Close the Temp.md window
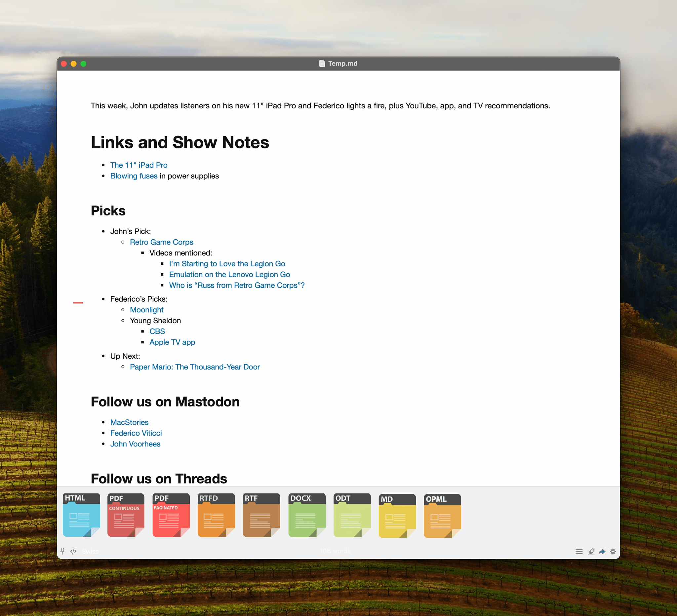 pyautogui.click(x=64, y=64)
